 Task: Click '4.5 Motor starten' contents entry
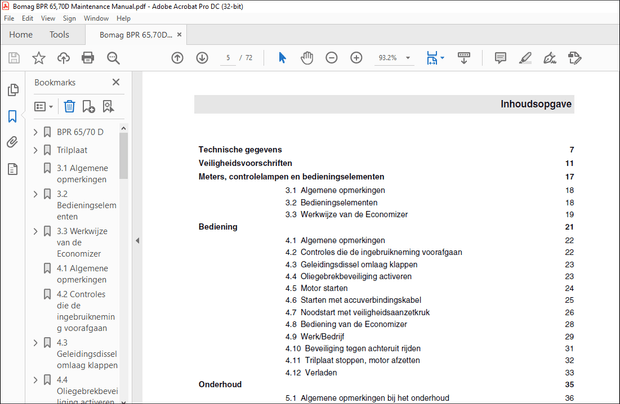click(316, 288)
